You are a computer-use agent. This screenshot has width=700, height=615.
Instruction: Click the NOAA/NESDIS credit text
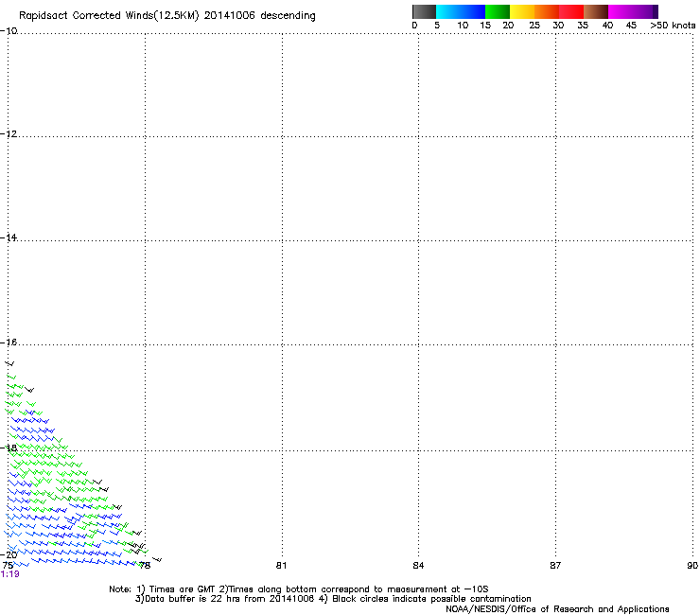[557, 609]
